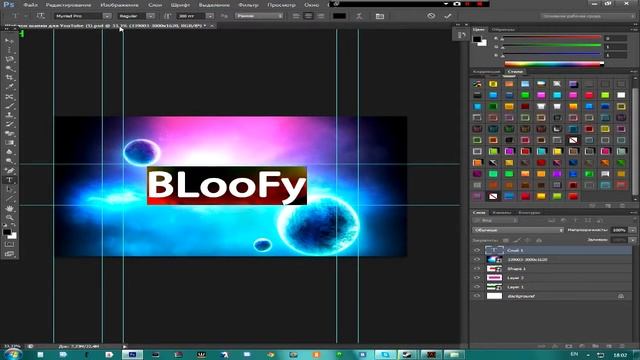Select the Shape 1 layer row
The height and width of the screenshot is (360, 640).
point(552,269)
